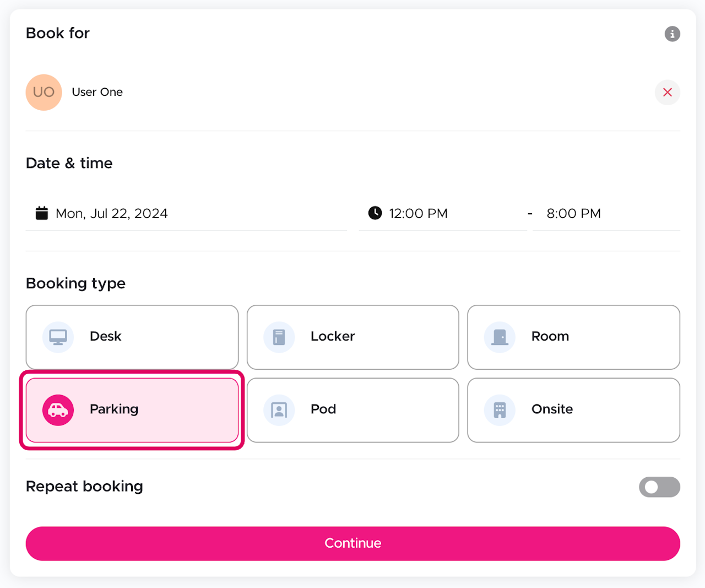Click the calendar icon by the date
Image resolution: width=705 pixels, height=588 pixels.
[x=42, y=213]
